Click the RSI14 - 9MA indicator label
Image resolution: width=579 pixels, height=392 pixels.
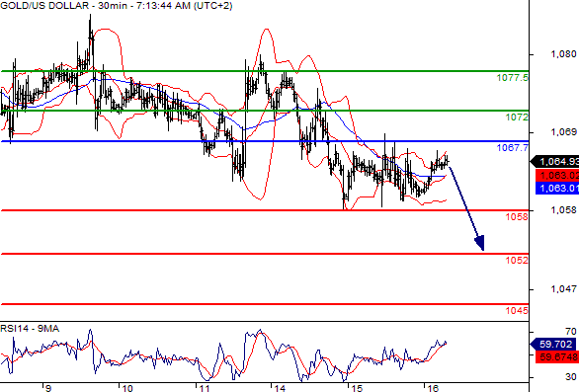tap(30, 329)
